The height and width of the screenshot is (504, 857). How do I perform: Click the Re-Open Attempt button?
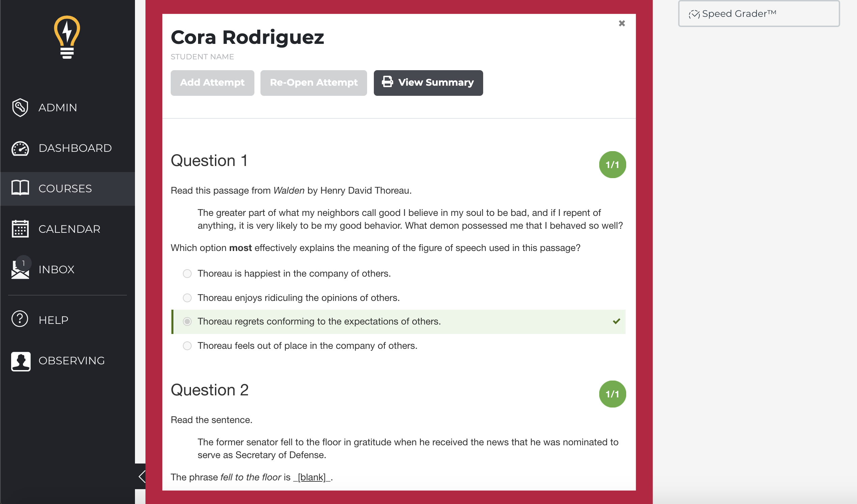point(313,83)
